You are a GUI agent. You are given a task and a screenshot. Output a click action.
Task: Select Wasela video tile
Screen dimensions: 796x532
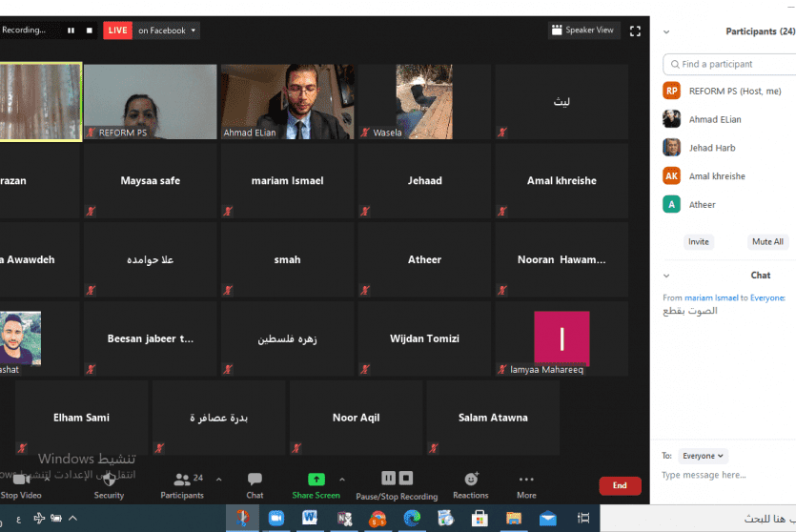[x=424, y=101]
